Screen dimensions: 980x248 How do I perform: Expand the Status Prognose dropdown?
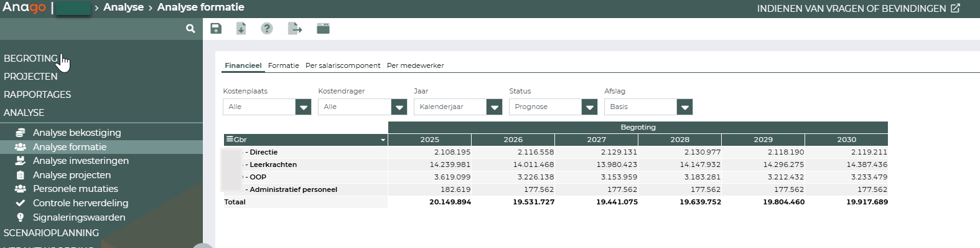click(553, 107)
